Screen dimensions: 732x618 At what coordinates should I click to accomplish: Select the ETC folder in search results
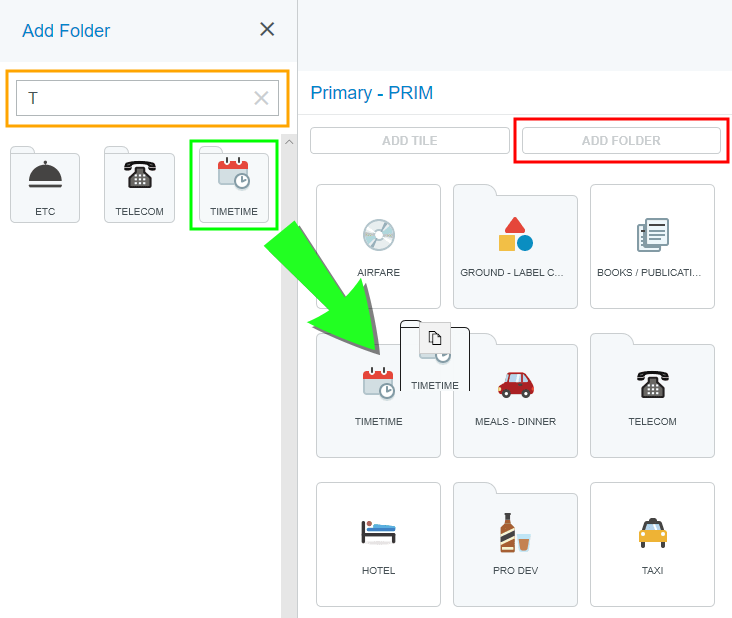click(x=45, y=185)
